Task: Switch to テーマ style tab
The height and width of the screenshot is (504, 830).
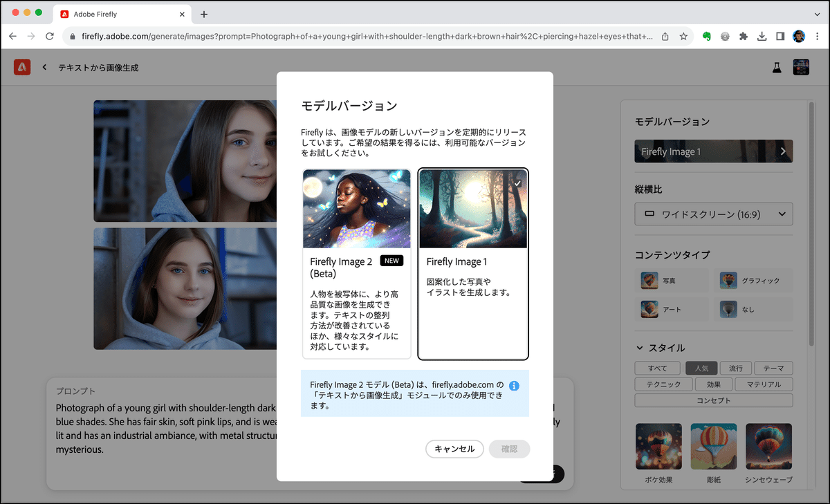Action: (x=773, y=368)
